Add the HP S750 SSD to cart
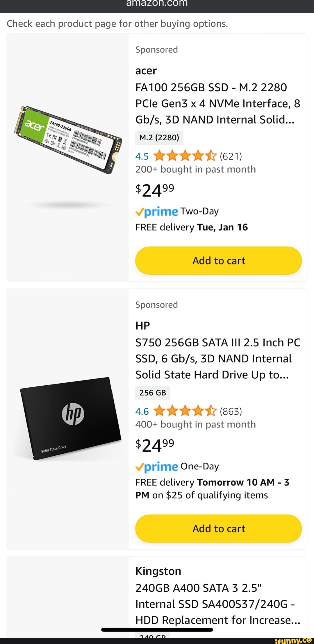Image resolution: width=314 pixels, height=644 pixels. pos(218,529)
